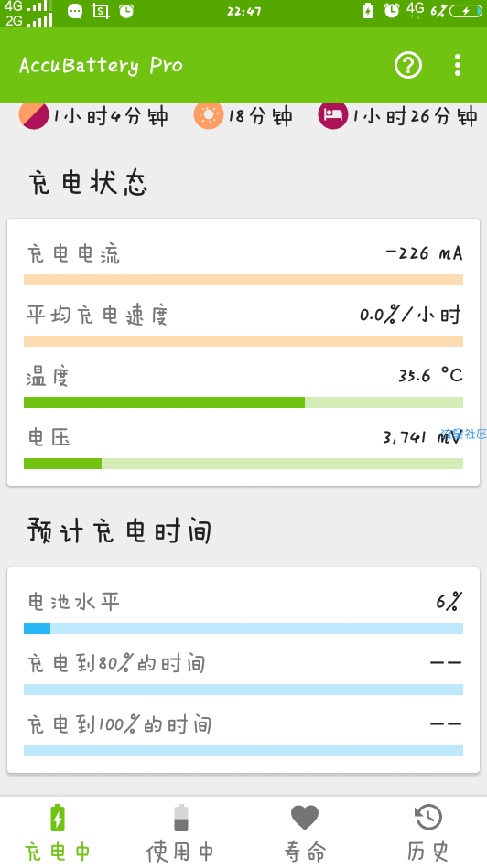Open the 寿命 heart health tab
This screenshot has height=868, width=487.
point(304,833)
